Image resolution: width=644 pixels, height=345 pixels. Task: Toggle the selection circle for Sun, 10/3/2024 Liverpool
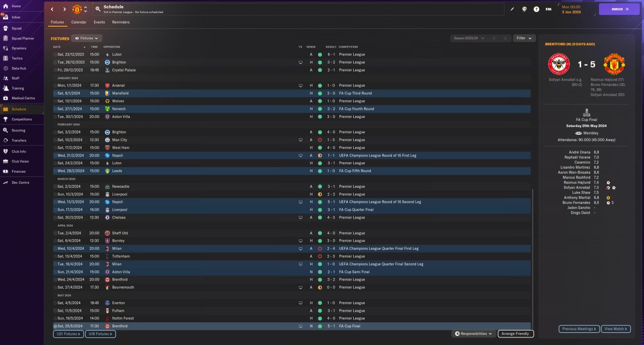tap(55, 194)
